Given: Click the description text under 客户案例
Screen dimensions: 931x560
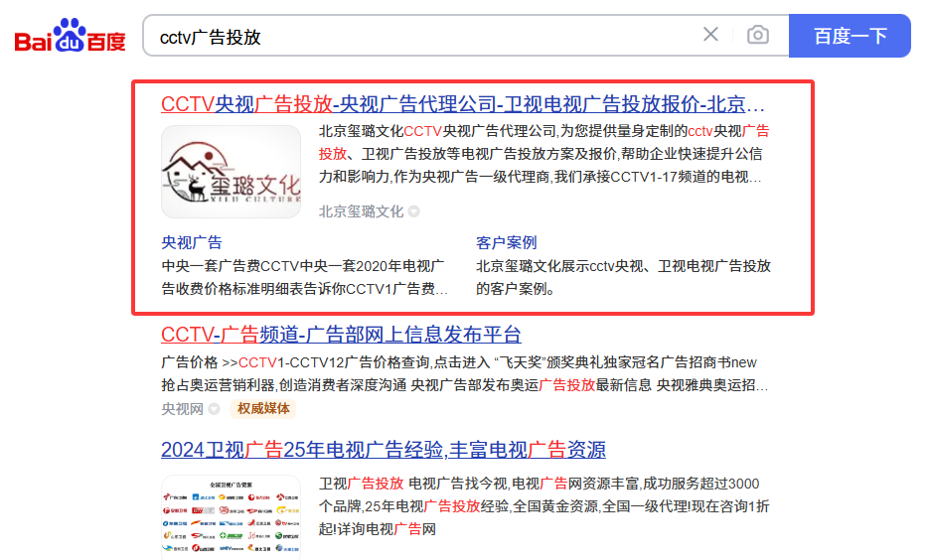Looking at the screenshot, I should pyautogui.click(x=623, y=277).
